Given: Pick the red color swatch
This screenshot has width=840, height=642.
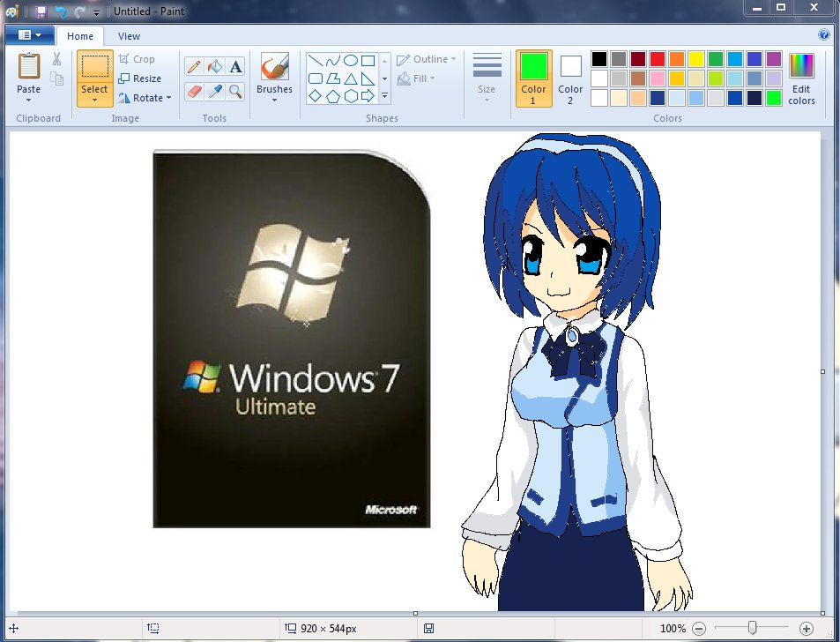Looking at the screenshot, I should (x=658, y=59).
